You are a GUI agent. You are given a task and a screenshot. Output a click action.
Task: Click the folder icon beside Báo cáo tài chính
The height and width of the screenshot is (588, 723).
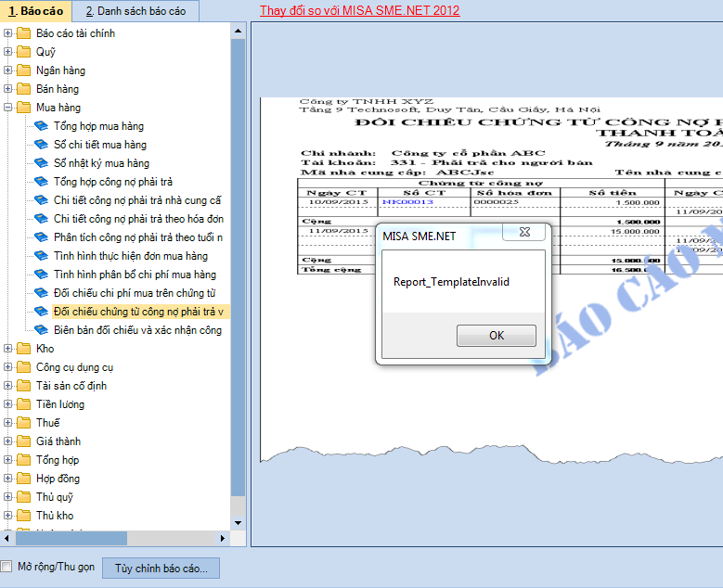pyautogui.click(x=23, y=33)
